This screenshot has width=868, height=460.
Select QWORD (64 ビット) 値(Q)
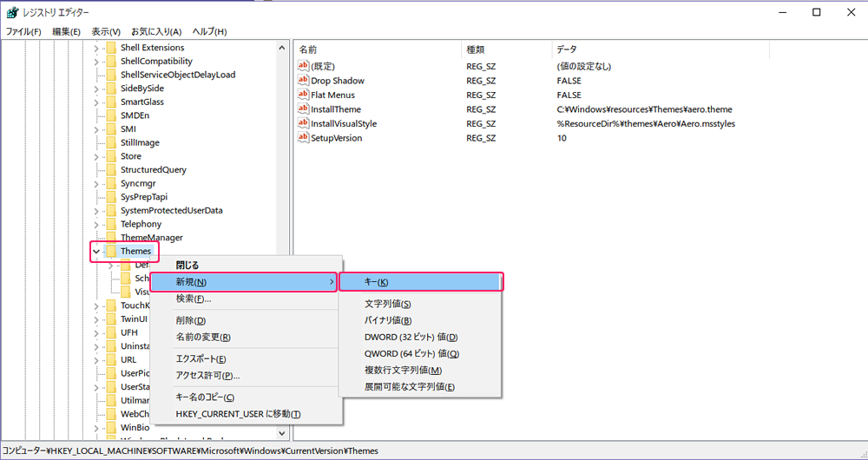(x=420, y=354)
